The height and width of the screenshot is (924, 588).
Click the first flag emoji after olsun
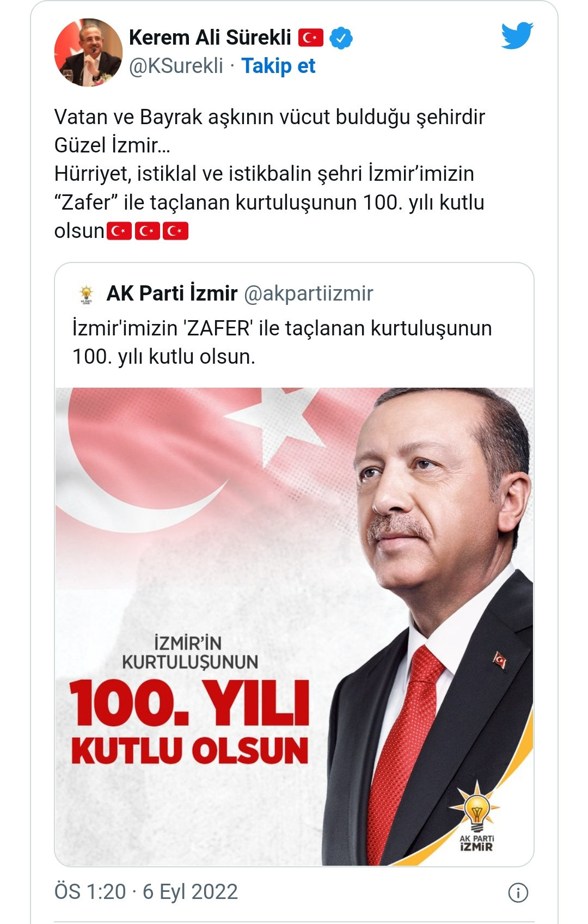pyautogui.click(x=119, y=231)
